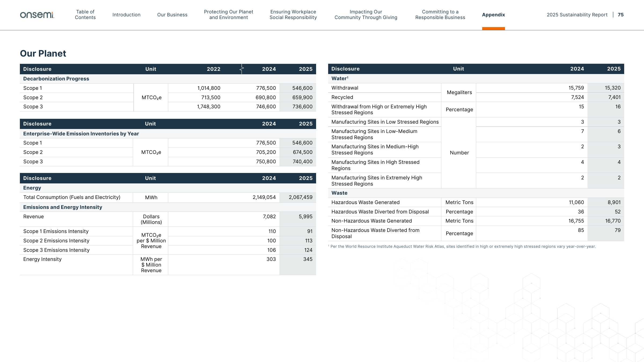Image resolution: width=644 pixels, height=362 pixels.
Task: Click the onsemi logo
Action: 37,15
